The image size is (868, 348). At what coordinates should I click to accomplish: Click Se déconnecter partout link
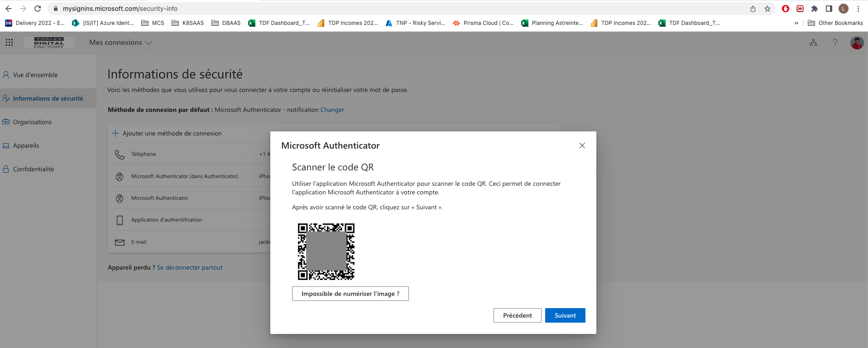(x=190, y=267)
